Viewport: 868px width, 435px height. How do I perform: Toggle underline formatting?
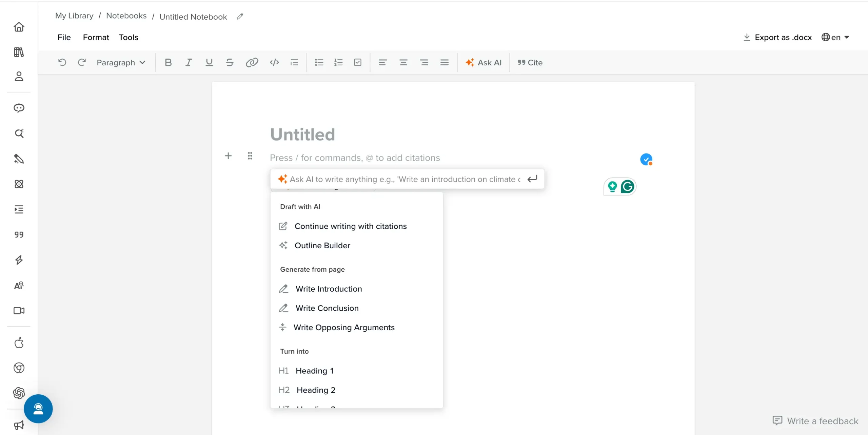coord(209,62)
